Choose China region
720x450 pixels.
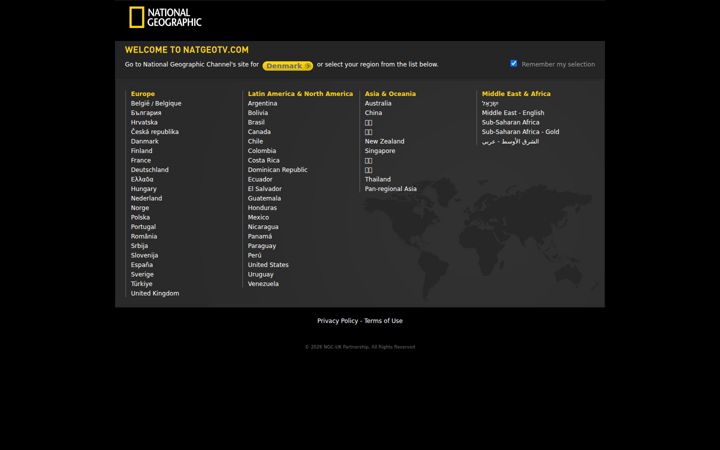[373, 112]
